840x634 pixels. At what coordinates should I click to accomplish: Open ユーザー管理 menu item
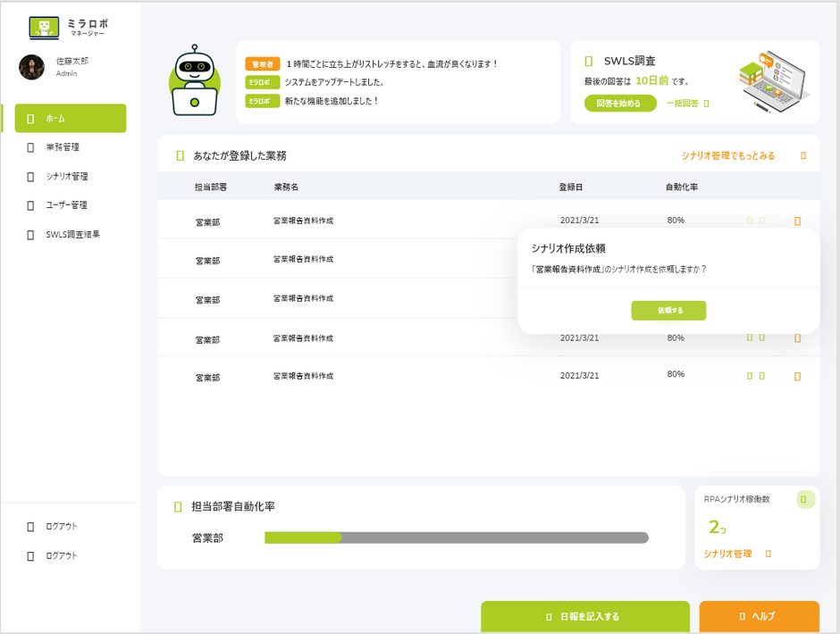[x=66, y=205]
